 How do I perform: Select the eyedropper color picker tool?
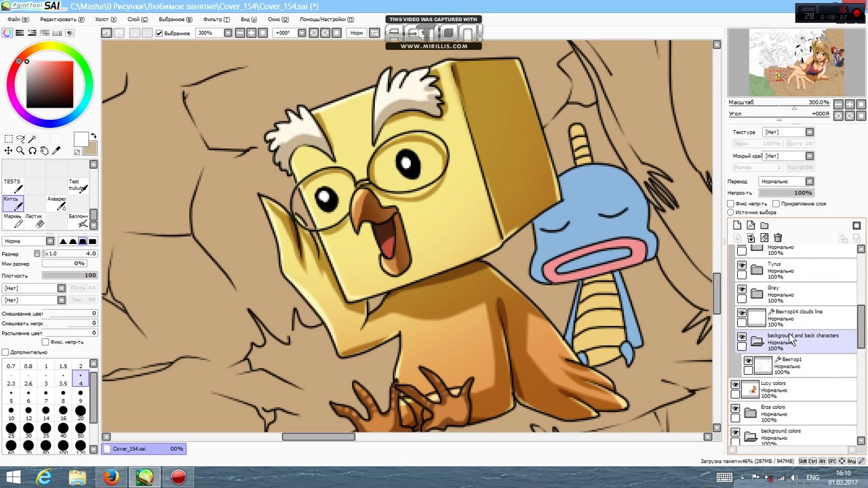click(56, 150)
